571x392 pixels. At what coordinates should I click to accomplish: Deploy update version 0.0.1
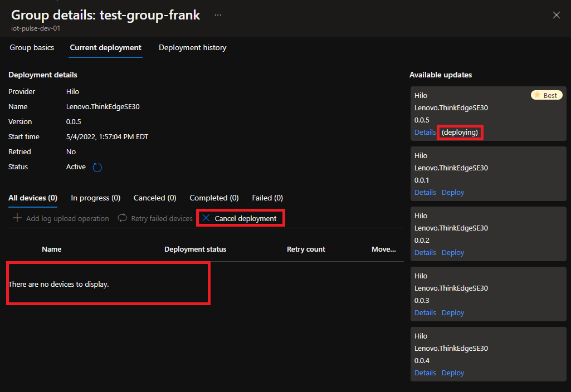point(452,192)
